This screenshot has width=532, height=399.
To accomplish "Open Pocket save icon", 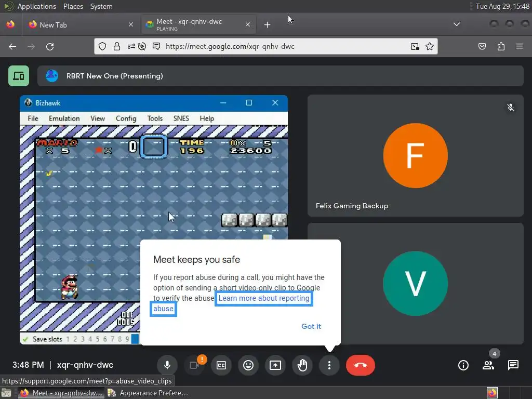I will pyautogui.click(x=482, y=46).
